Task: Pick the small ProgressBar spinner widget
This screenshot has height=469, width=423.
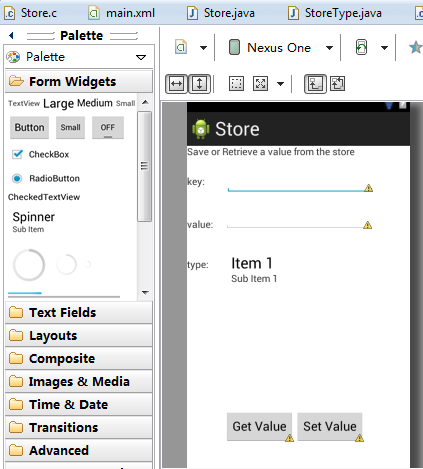Action: tap(88, 265)
